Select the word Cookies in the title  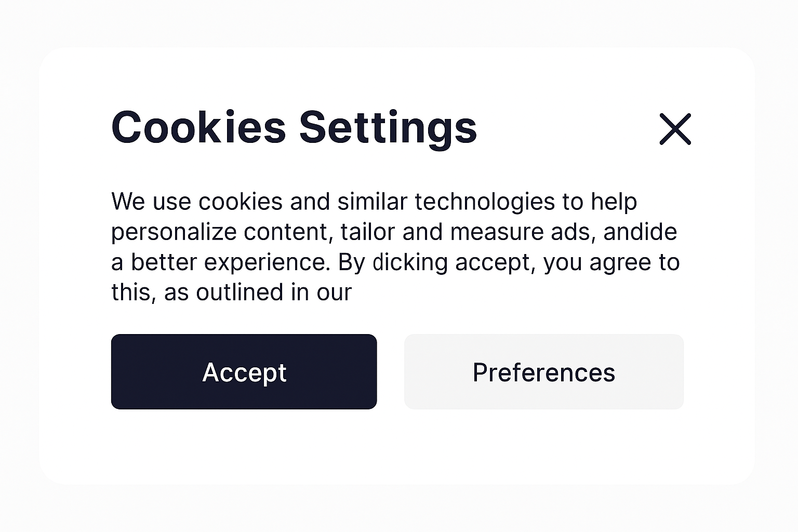(x=199, y=127)
